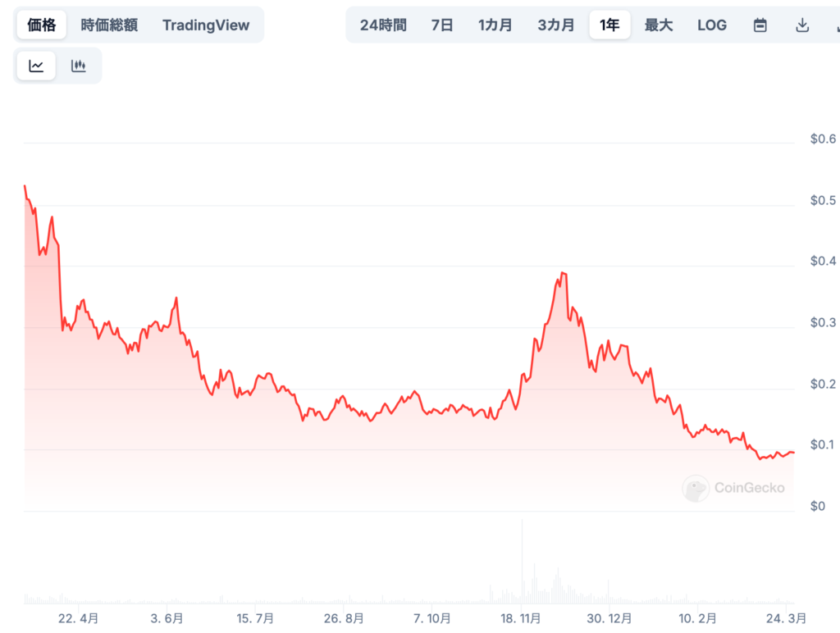Download chart data icon

[x=802, y=25]
